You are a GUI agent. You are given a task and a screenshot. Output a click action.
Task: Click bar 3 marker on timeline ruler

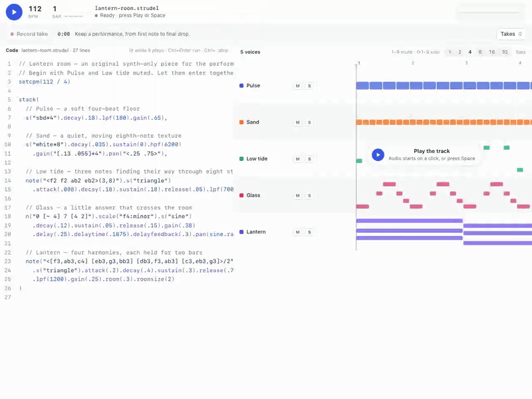point(466,63)
